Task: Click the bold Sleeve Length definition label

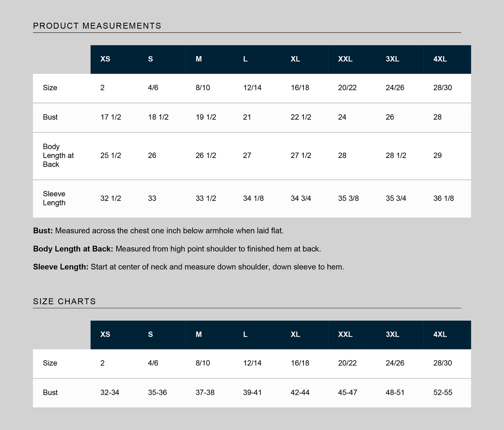Action: coord(61,267)
